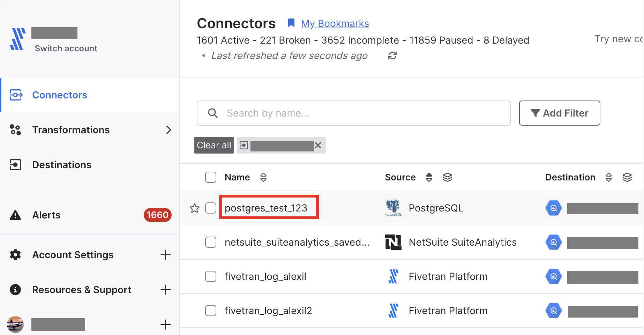The width and height of the screenshot is (644, 335).
Task: Open the My Bookmarks link
Action: pyautogui.click(x=335, y=23)
